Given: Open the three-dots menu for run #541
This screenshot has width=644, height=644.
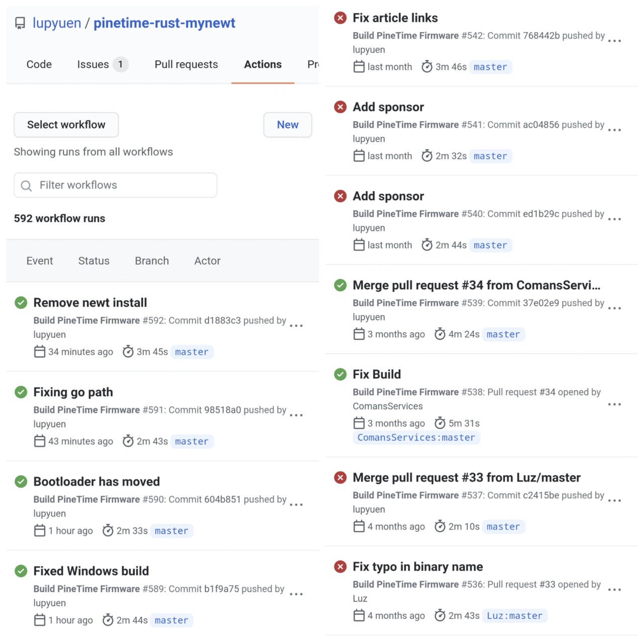Looking at the screenshot, I should (x=614, y=130).
